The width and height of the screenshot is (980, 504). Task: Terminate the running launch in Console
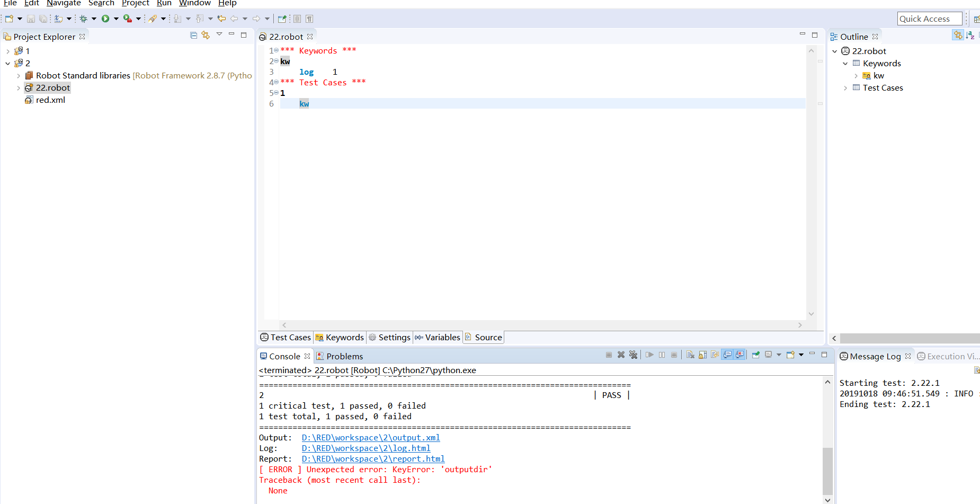point(608,355)
